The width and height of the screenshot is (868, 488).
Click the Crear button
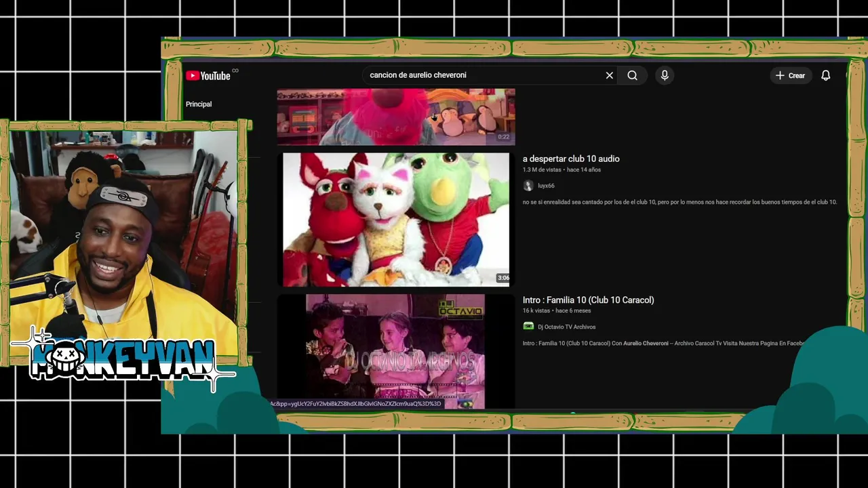coord(791,75)
